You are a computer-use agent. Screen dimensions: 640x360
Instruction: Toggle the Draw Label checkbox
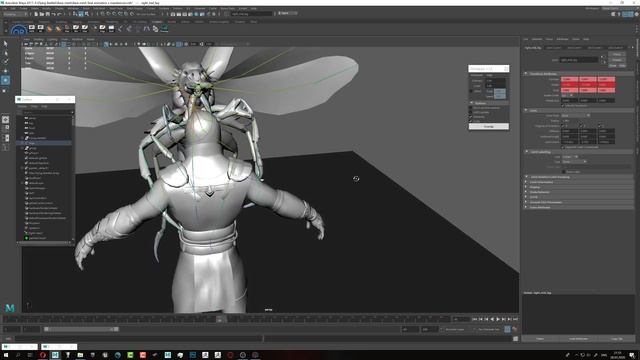(563, 172)
